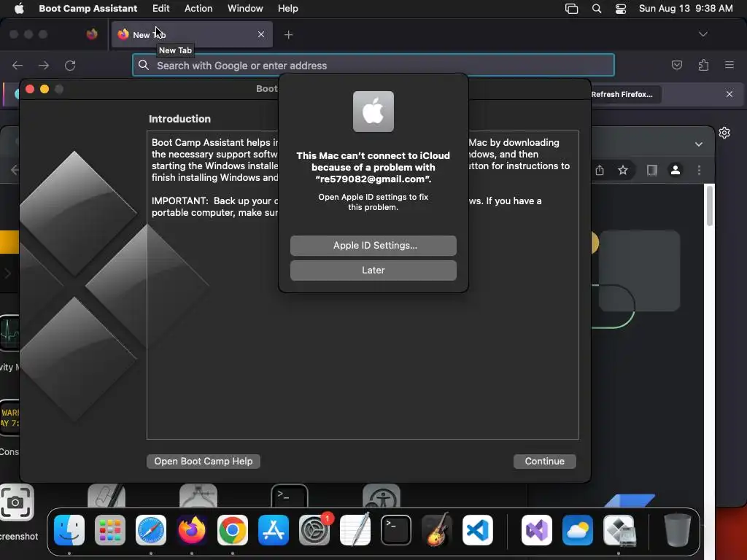The height and width of the screenshot is (560, 747).
Task: Open Pocket shield icon in Firefox toolbar
Action: click(676, 65)
